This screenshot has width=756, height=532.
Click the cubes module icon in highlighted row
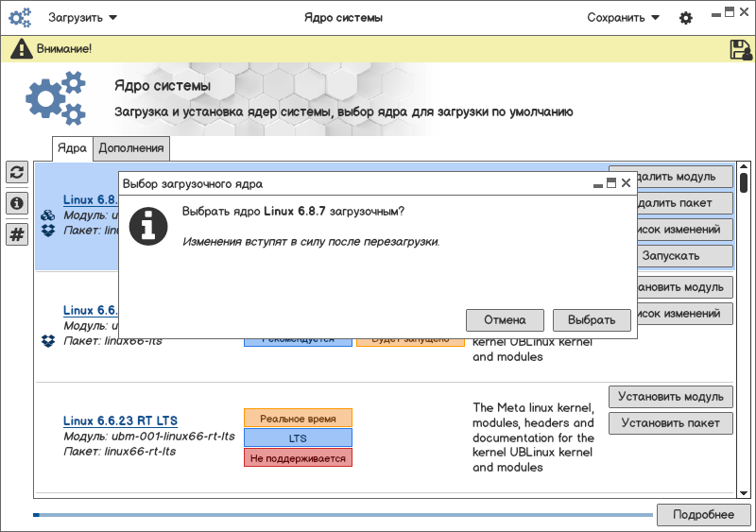48,215
